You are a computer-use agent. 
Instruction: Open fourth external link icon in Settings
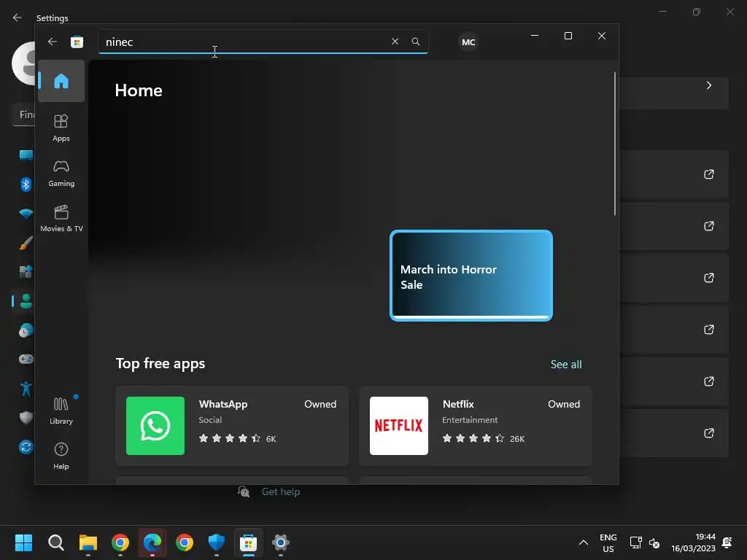pyautogui.click(x=709, y=330)
